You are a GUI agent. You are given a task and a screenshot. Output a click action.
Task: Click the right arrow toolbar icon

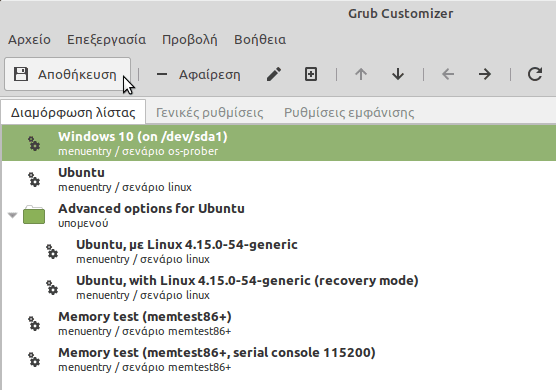[485, 74]
